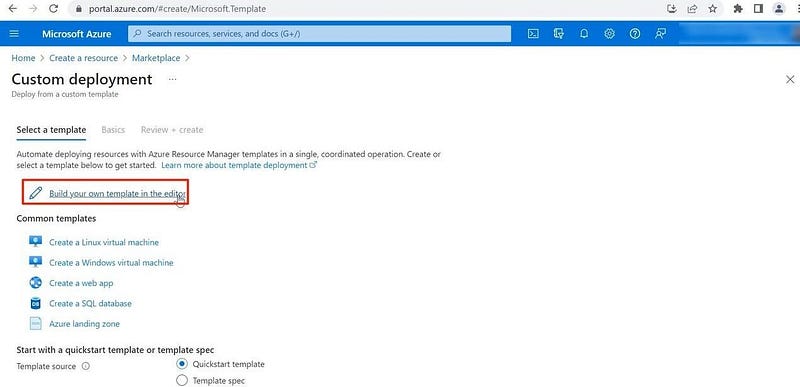The height and width of the screenshot is (387, 800).
Task: Toggle the browser side panel icon
Action: (758, 9)
